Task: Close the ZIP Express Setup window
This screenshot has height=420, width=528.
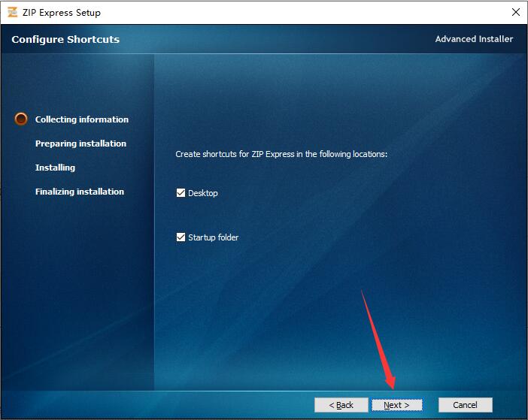Action: [515, 13]
